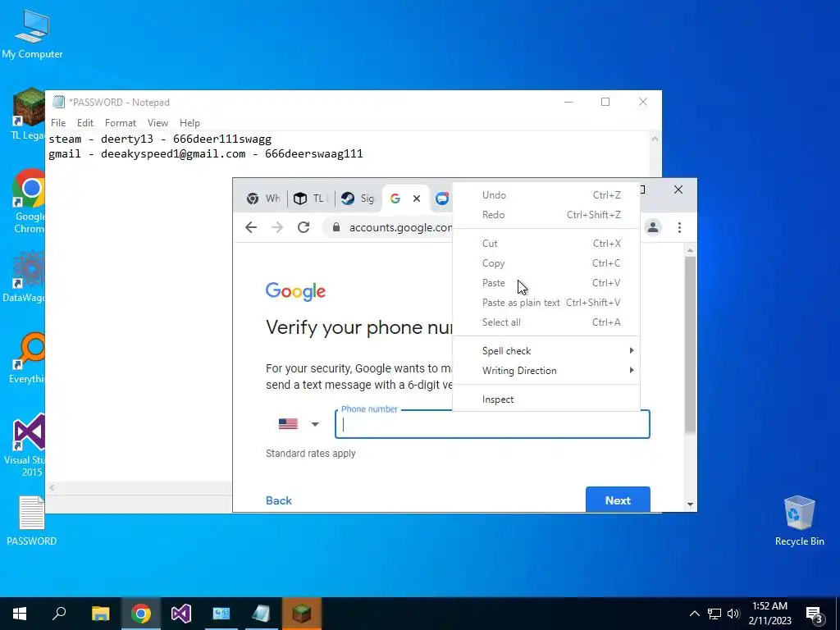
Task: Show hidden system tray icons
Action: [694, 614]
